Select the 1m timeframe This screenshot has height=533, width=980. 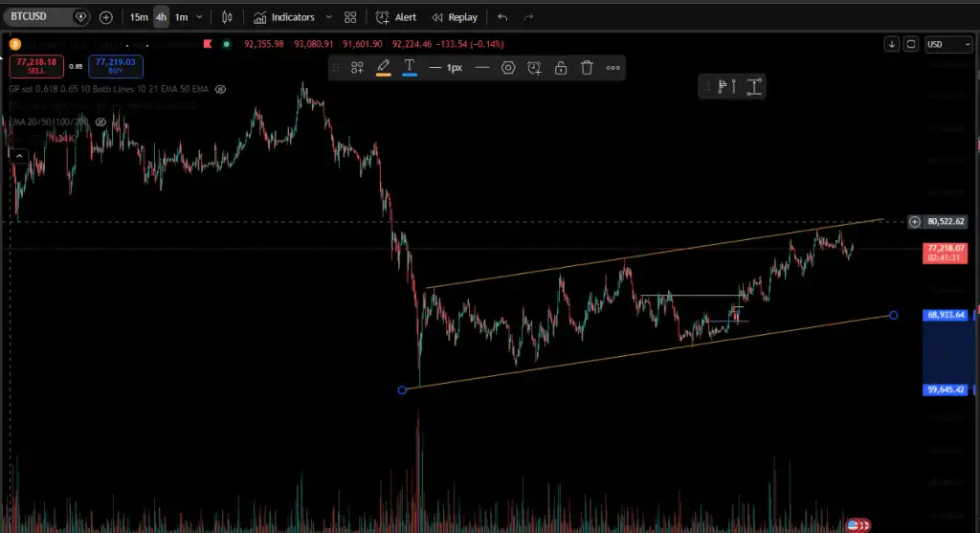pos(181,17)
